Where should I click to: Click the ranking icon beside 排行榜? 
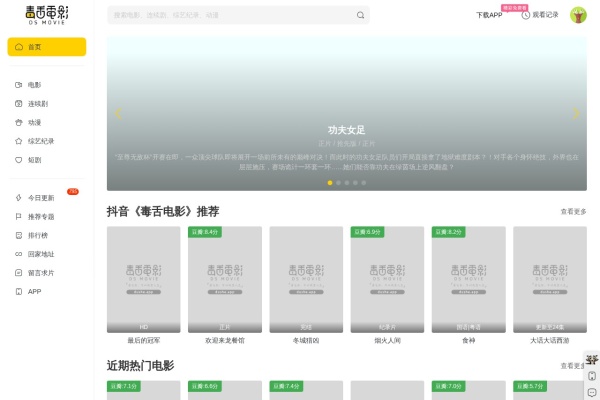[18, 235]
